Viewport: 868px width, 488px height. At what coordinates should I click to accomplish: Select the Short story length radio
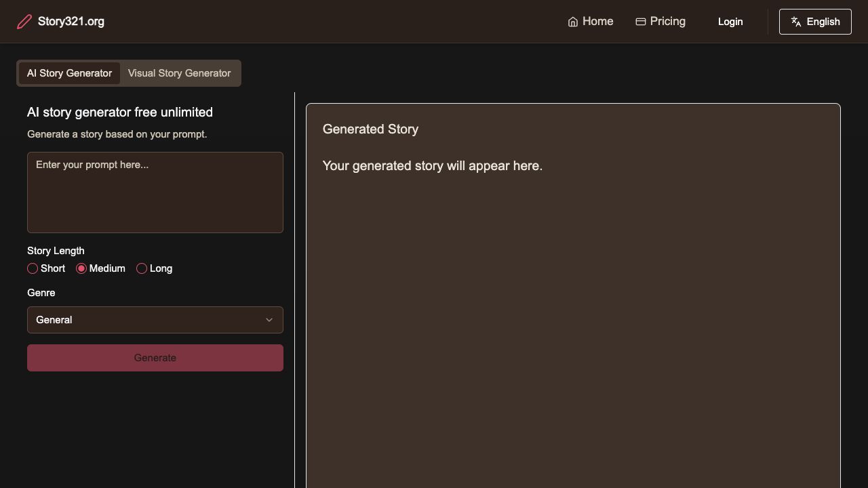pos(33,268)
